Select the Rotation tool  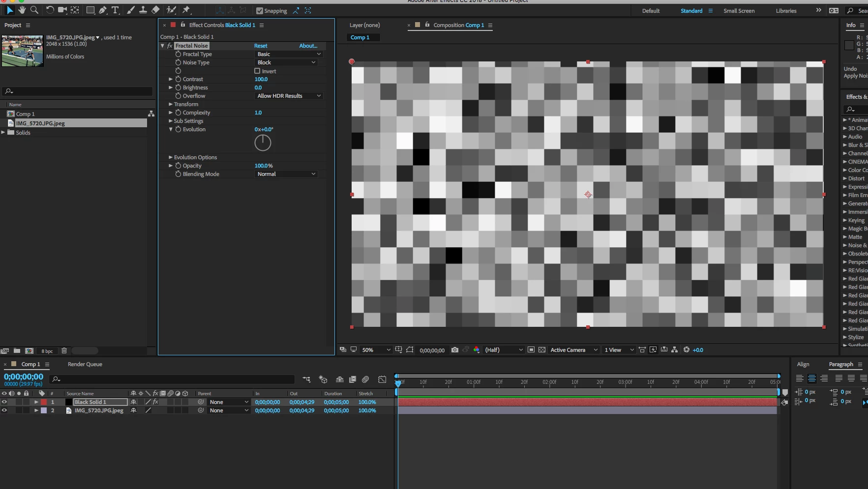tap(50, 10)
